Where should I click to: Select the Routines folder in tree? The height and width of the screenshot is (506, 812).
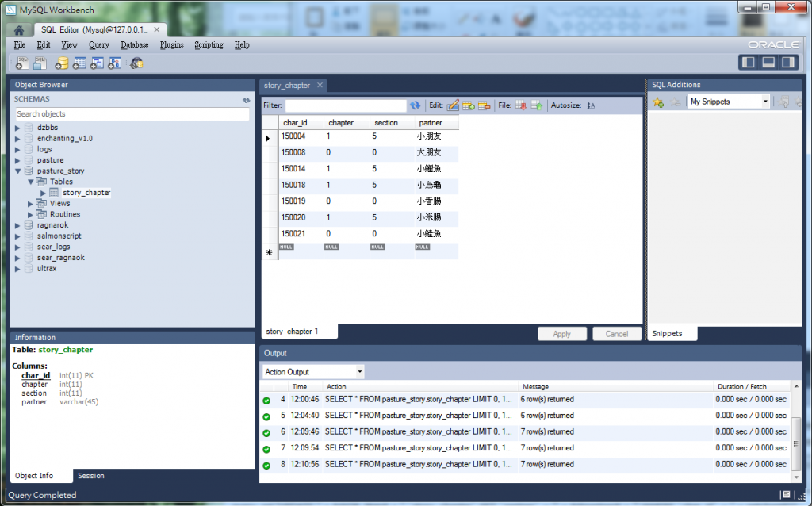click(x=65, y=214)
